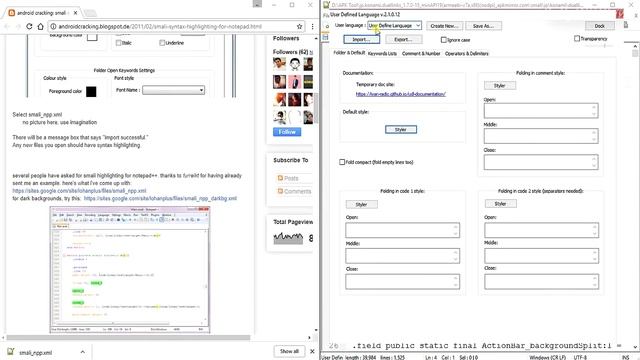640x360 pixels.
Task: View site information icon in address bar
Action: click(53, 26)
